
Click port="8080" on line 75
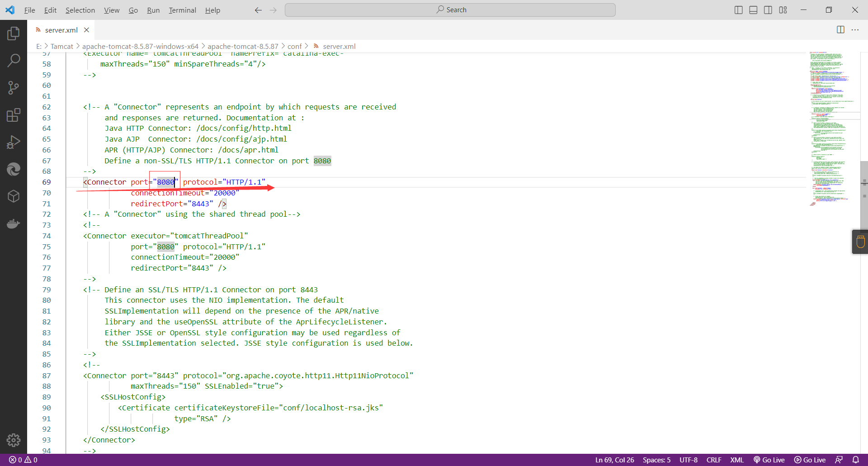[x=155, y=247]
